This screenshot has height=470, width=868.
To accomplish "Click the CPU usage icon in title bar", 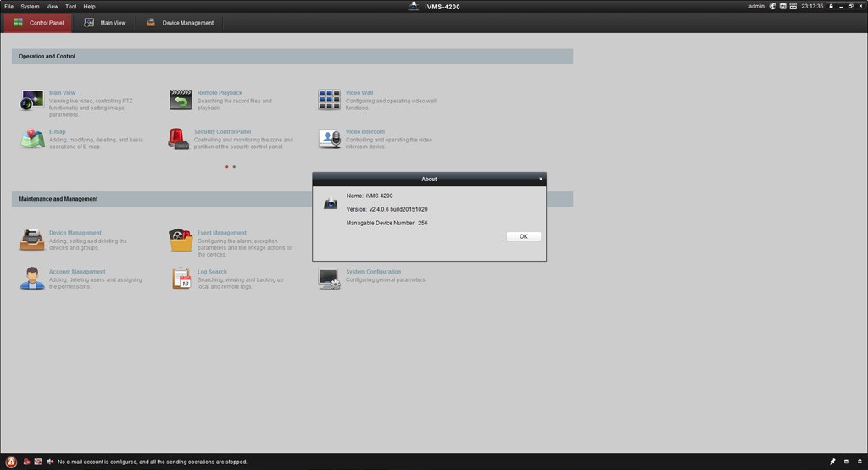I will point(782,6).
